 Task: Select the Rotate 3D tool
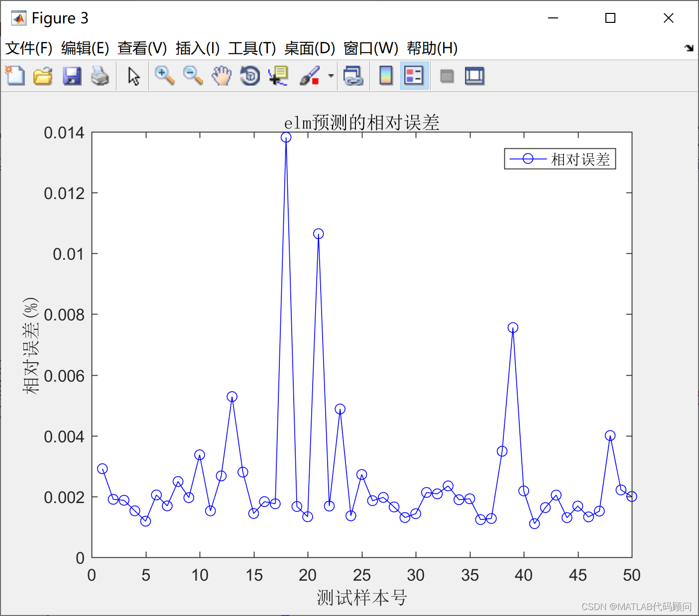250,76
